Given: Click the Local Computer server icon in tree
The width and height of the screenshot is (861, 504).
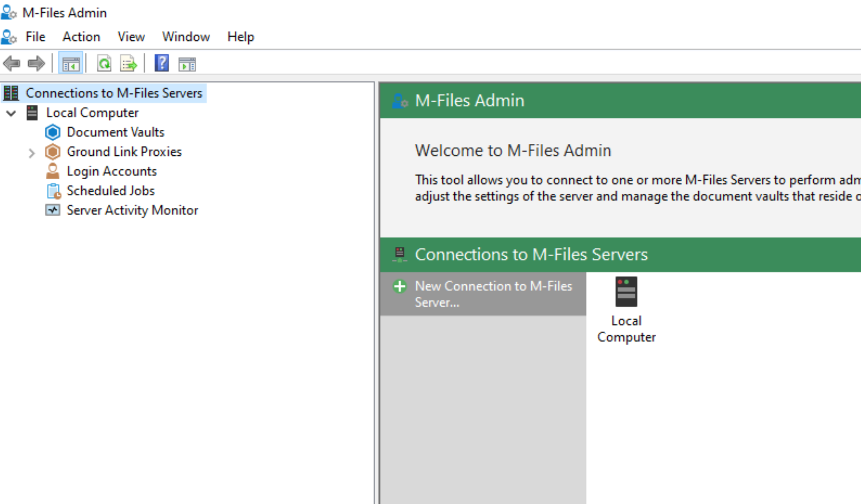Looking at the screenshot, I should (32, 113).
